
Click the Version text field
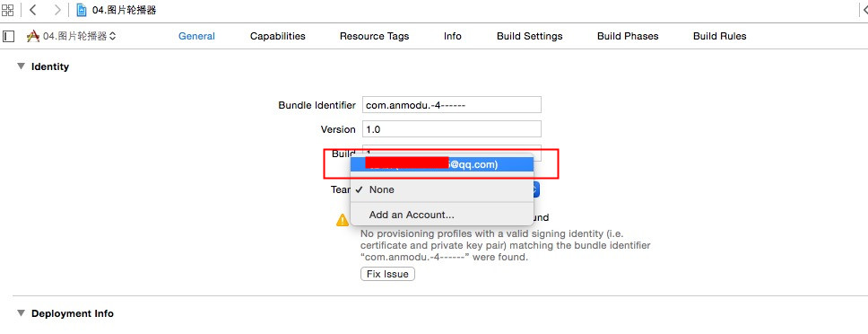(451, 129)
